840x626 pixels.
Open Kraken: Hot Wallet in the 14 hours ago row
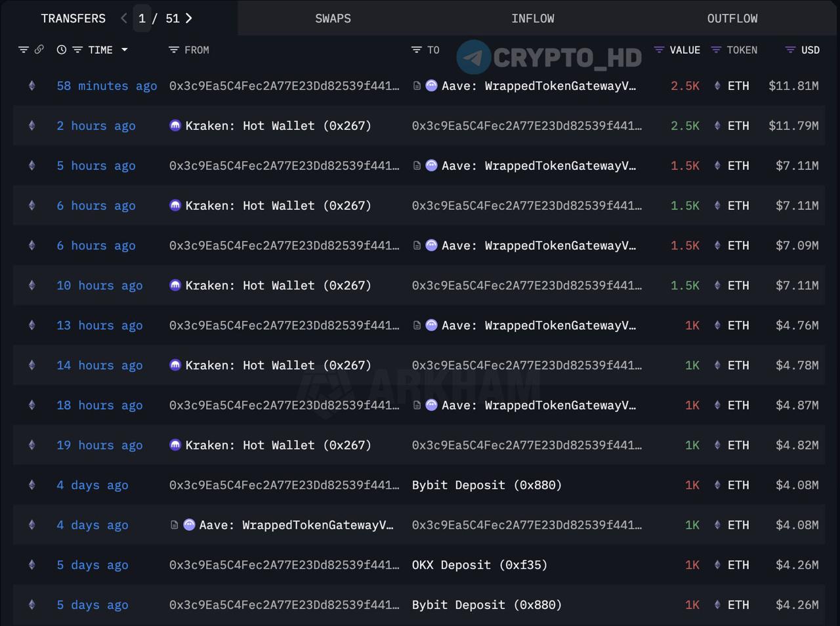(x=278, y=365)
